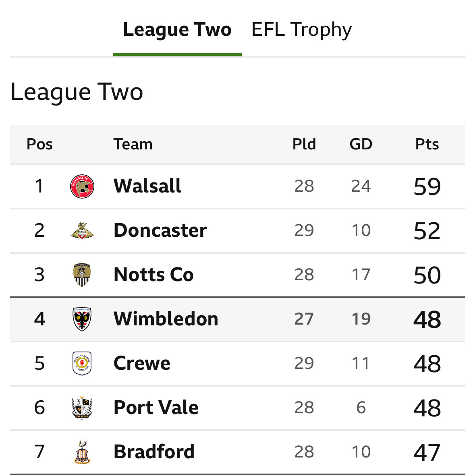The image size is (475, 476).
Task: Click the Pld column header
Action: tap(304, 144)
